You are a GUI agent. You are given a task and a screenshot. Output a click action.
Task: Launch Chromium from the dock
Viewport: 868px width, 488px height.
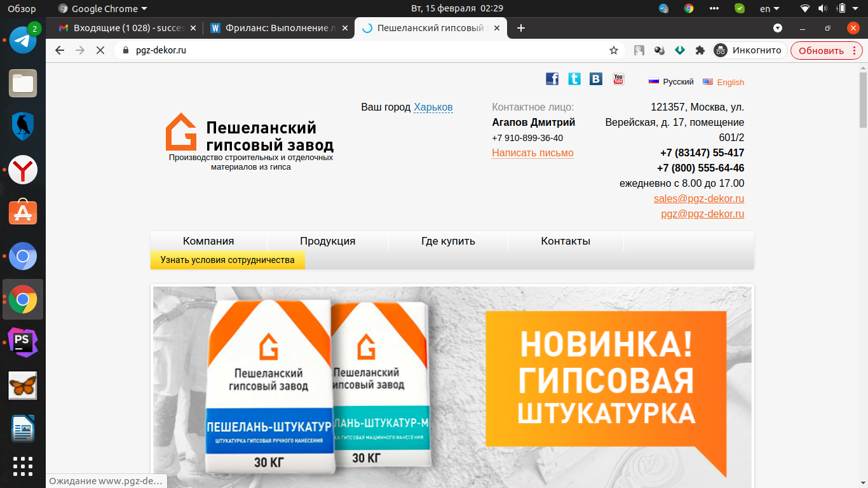23,256
